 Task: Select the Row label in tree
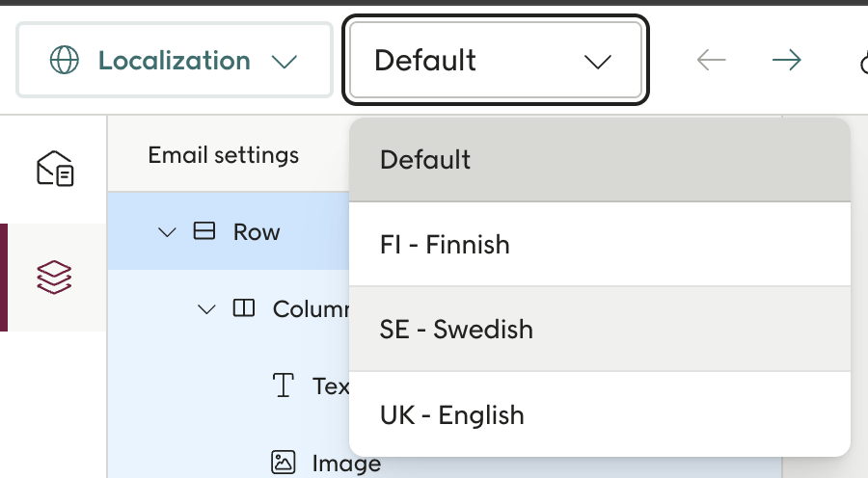tap(257, 232)
